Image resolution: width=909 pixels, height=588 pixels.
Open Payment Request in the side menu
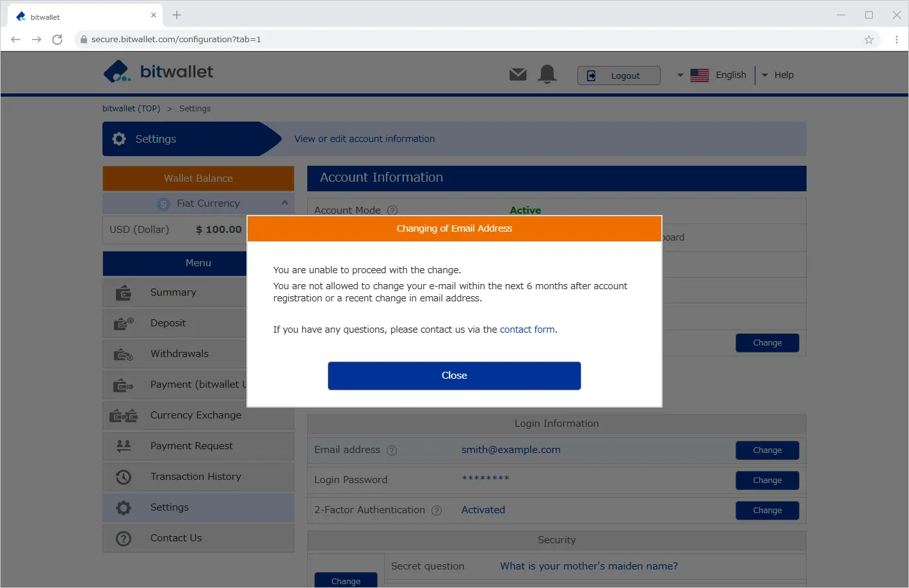coord(198,447)
